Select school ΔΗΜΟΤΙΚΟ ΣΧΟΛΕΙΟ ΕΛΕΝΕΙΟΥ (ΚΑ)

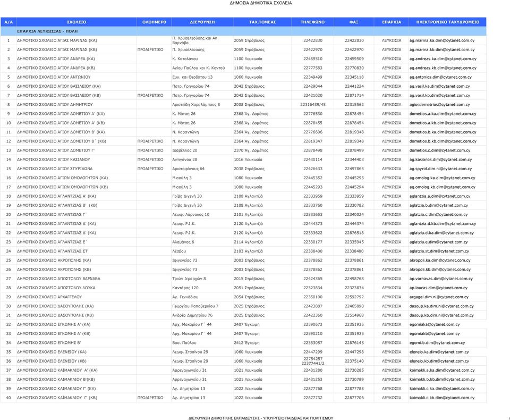[52, 351]
